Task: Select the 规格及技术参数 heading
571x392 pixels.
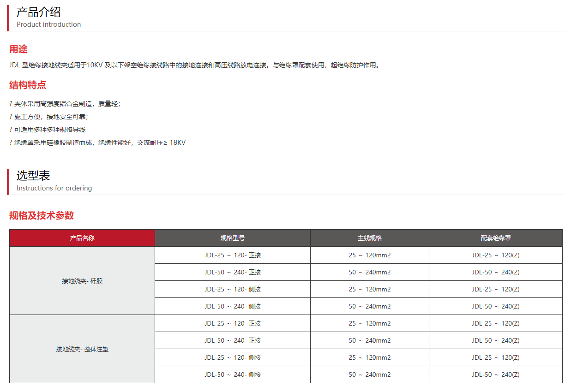Action: [42, 215]
